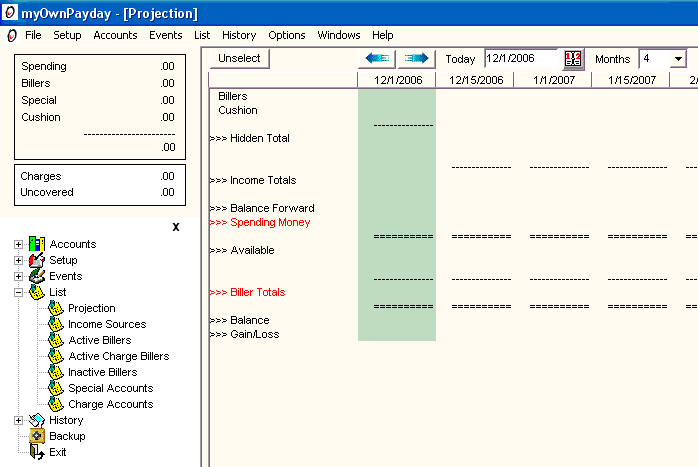This screenshot has height=467, width=698.
Task: Select Charge Accounts in the tree
Action: coord(110,404)
